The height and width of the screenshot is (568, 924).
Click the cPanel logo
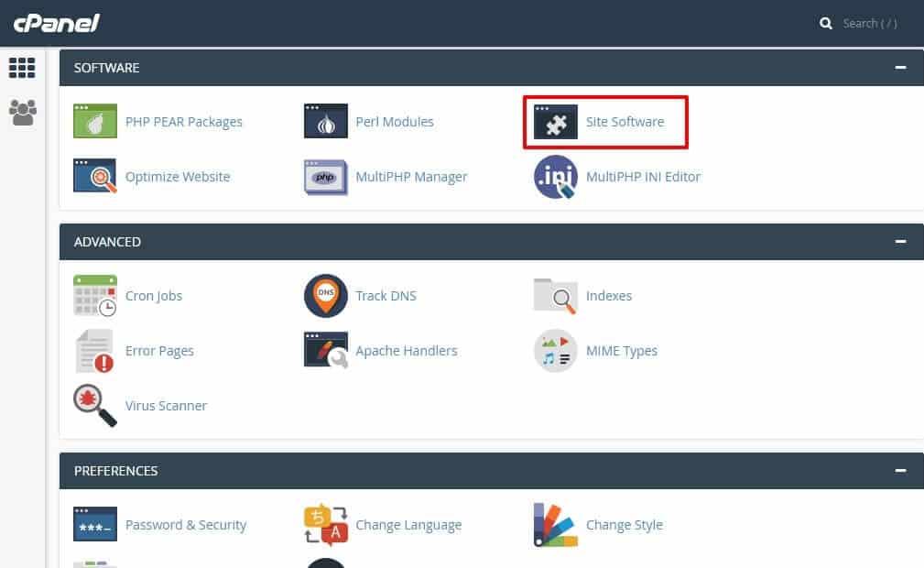click(57, 23)
